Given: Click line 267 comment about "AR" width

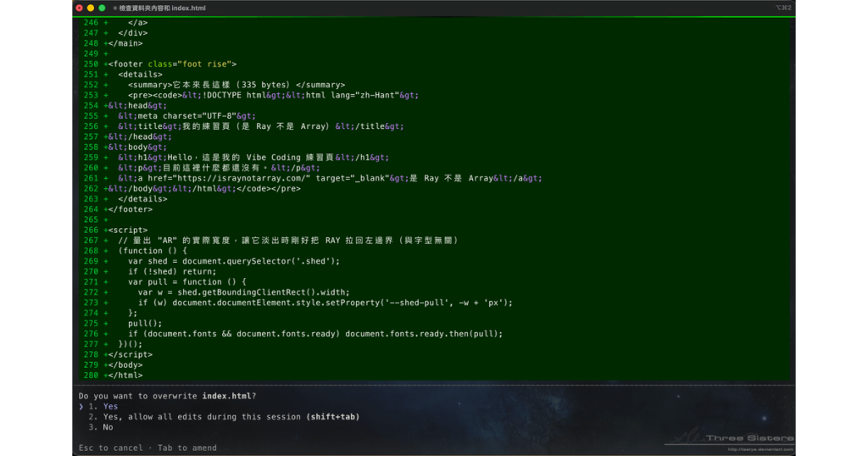Looking at the screenshot, I should pos(288,240).
